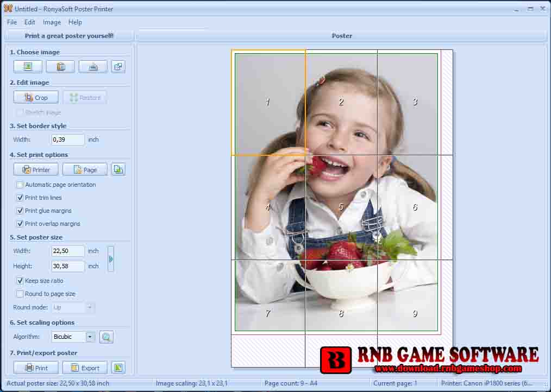The width and height of the screenshot is (551, 392).
Task: Click the 'Poster' panel header
Action: pos(342,35)
